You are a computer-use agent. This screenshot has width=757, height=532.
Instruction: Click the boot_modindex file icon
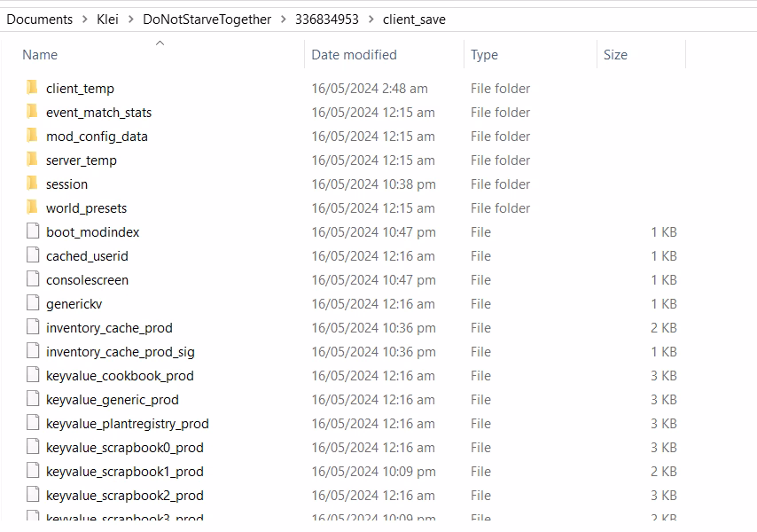click(33, 231)
